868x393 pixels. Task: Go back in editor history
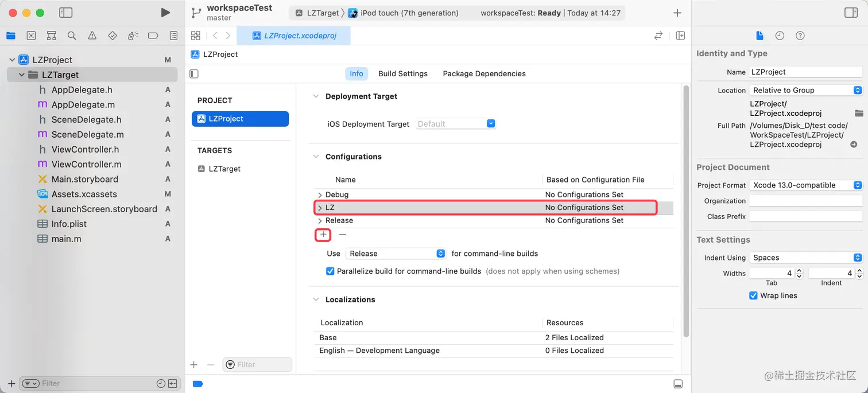click(x=215, y=36)
